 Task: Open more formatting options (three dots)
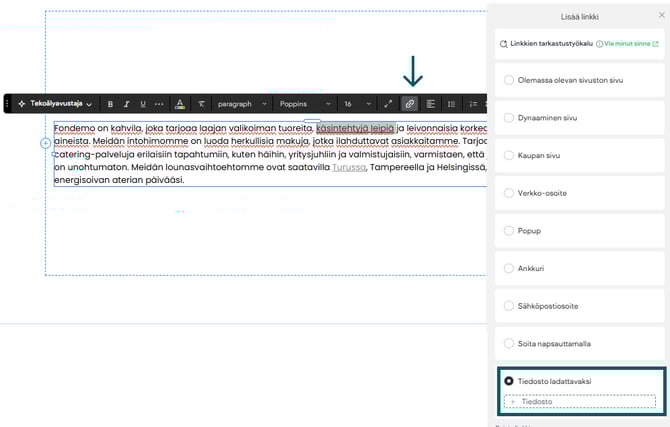(x=159, y=104)
